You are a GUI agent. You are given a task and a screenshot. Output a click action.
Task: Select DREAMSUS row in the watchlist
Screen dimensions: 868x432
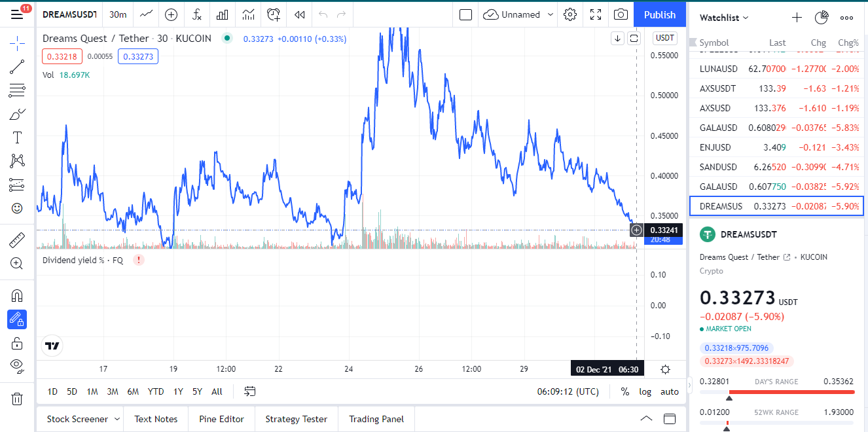(777, 206)
